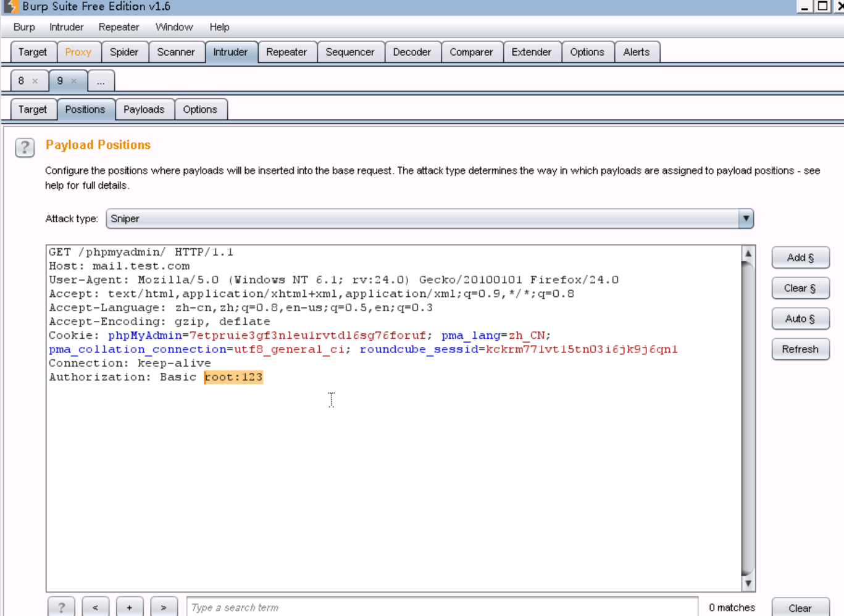Click the Clear search button
This screenshot has height=616, width=844.
[800, 608]
